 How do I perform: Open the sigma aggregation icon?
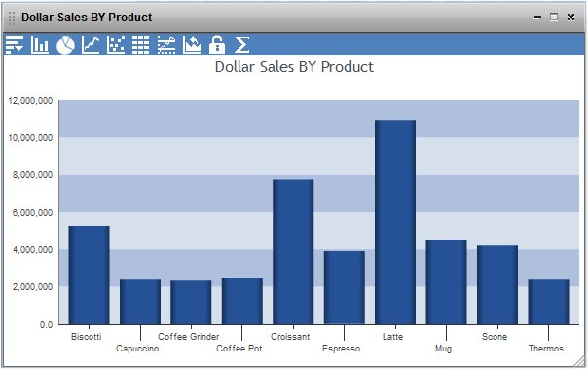[241, 45]
